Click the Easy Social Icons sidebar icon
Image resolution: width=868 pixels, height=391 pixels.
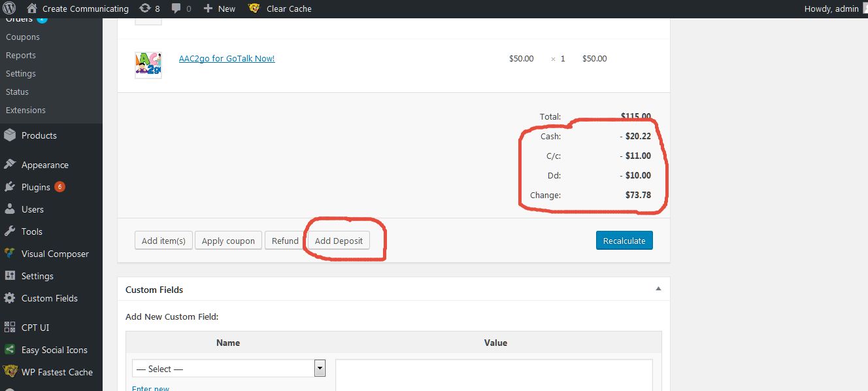tap(9, 349)
